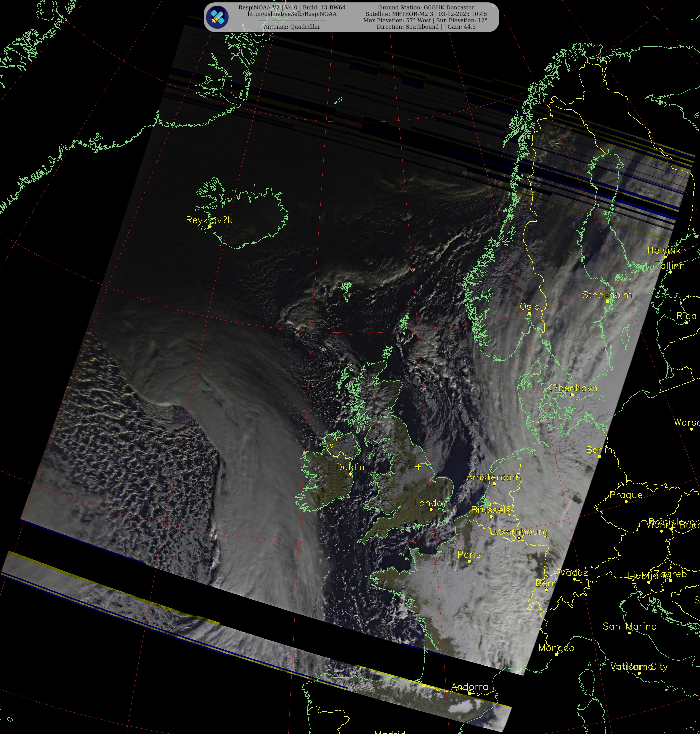Click the Ground Station G0GHK Doncaster text

pyautogui.click(x=426, y=7)
